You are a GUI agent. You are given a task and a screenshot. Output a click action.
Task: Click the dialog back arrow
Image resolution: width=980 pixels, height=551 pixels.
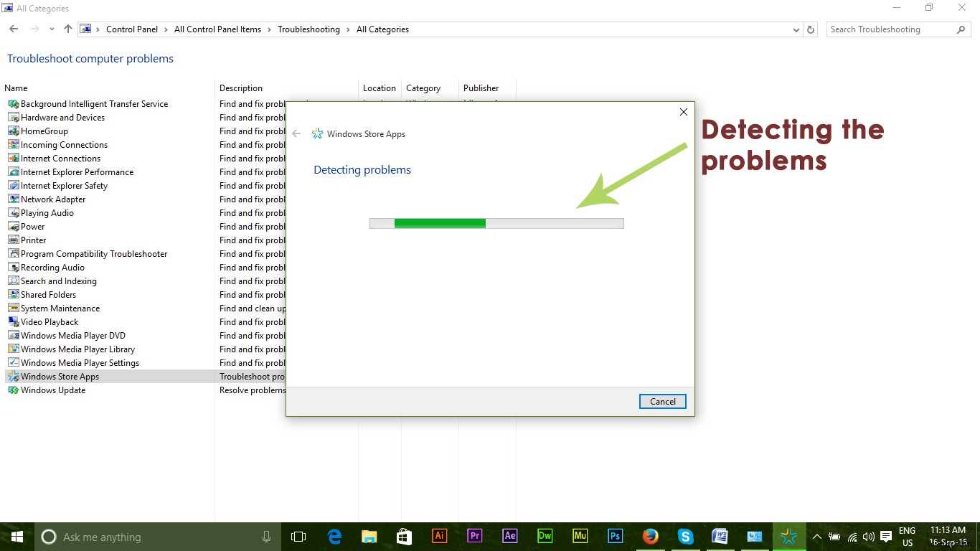coord(296,133)
